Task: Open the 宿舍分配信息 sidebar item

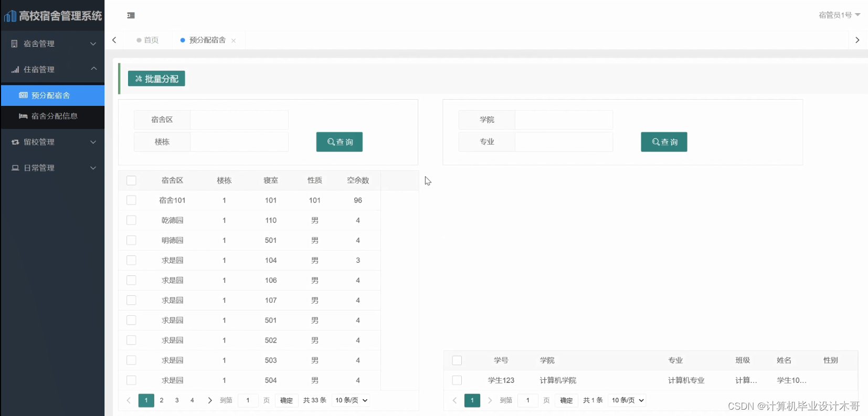Action: (x=52, y=116)
